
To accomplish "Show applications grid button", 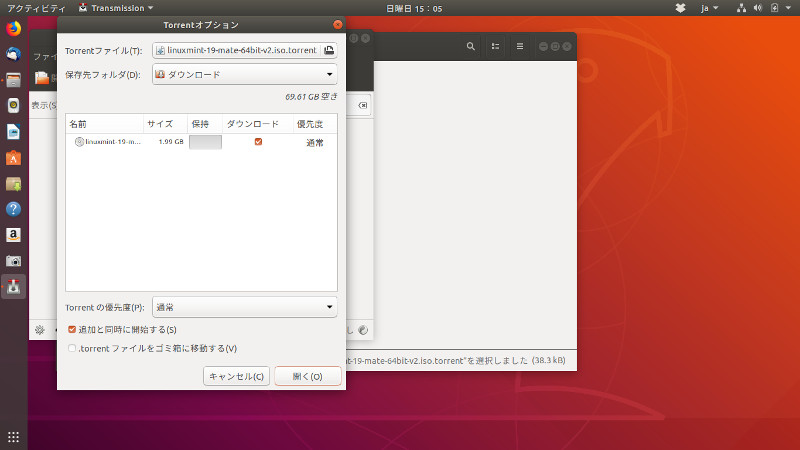I will pyautogui.click(x=14, y=437).
